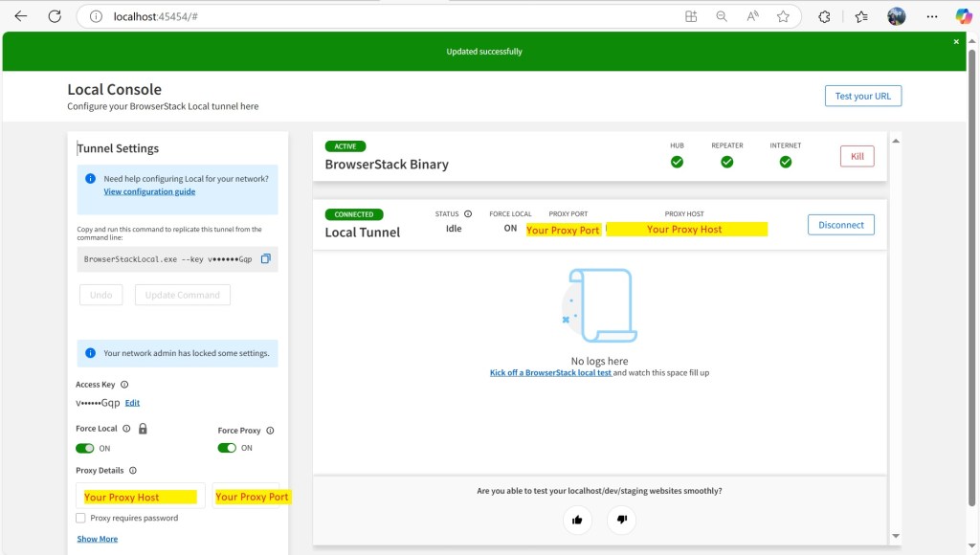Click the info icon beside Access Key

pos(124,385)
